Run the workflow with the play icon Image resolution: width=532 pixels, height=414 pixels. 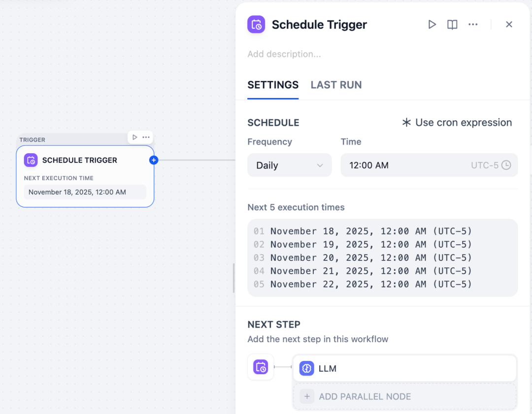[432, 24]
